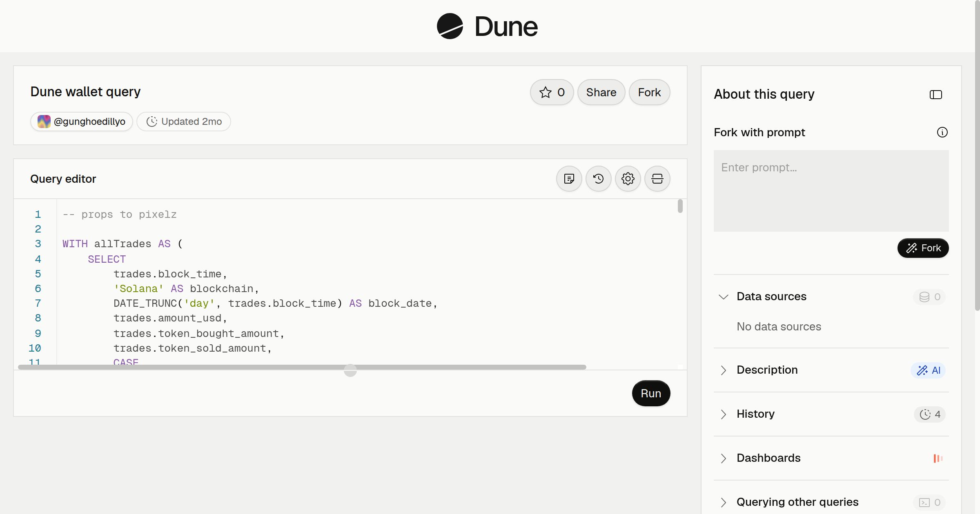Run the query
The image size is (980, 514).
click(x=651, y=393)
